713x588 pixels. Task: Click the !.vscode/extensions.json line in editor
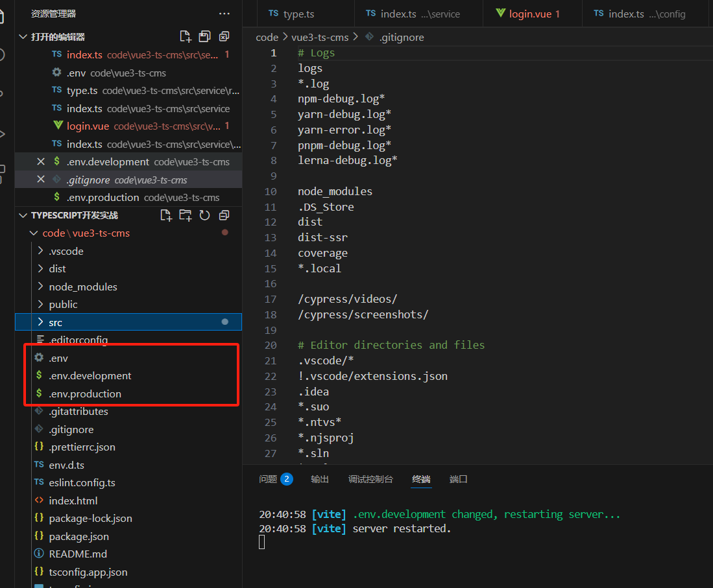tap(373, 376)
